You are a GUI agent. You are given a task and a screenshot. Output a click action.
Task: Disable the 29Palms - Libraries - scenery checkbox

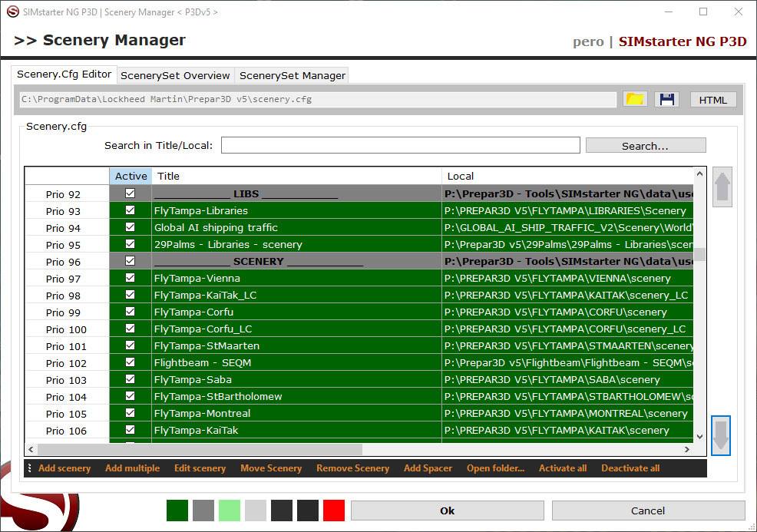pyautogui.click(x=130, y=244)
